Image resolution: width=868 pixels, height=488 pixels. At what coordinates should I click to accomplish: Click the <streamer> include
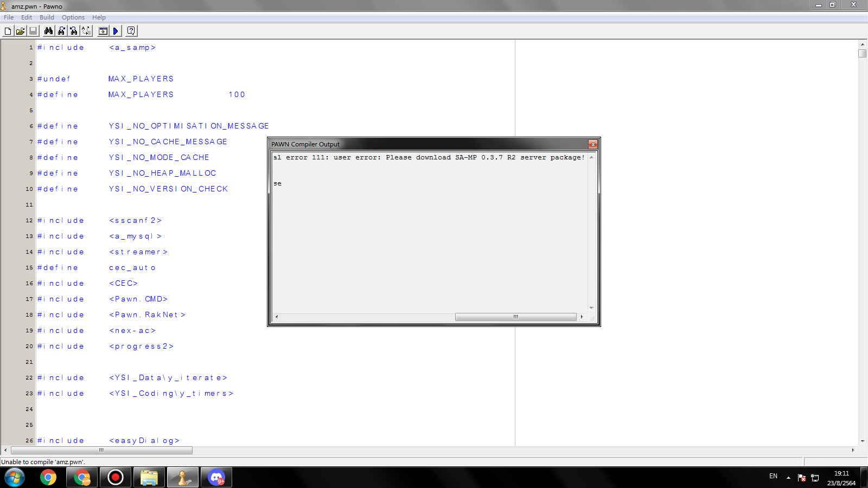click(x=138, y=252)
